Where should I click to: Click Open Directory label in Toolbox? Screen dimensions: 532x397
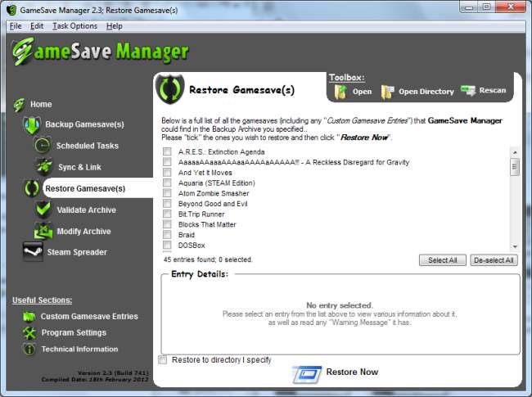tap(426, 92)
